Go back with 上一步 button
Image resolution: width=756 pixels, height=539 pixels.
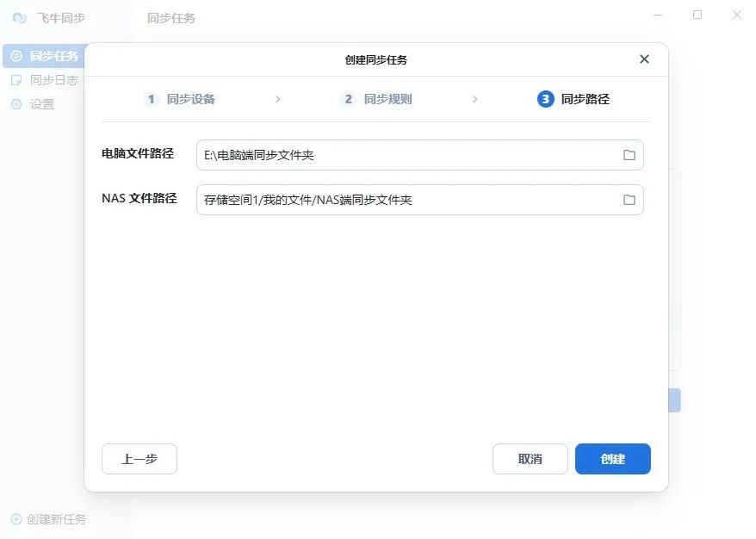click(x=139, y=459)
